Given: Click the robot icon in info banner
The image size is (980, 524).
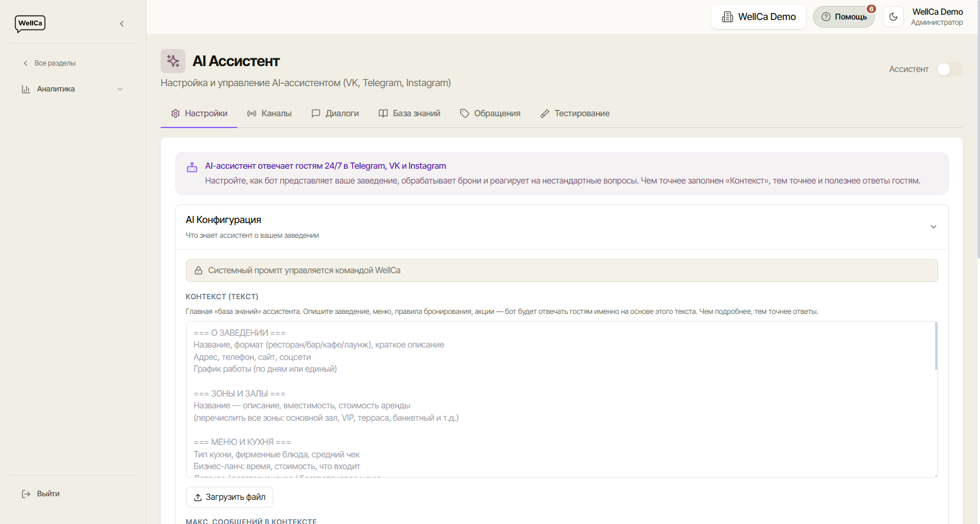Looking at the screenshot, I should point(192,168).
